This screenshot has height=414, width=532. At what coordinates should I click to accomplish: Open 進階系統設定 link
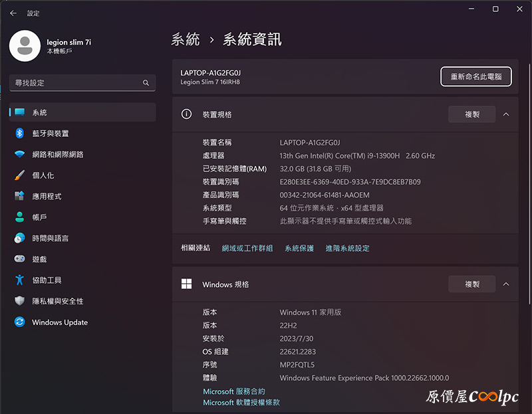(x=347, y=248)
